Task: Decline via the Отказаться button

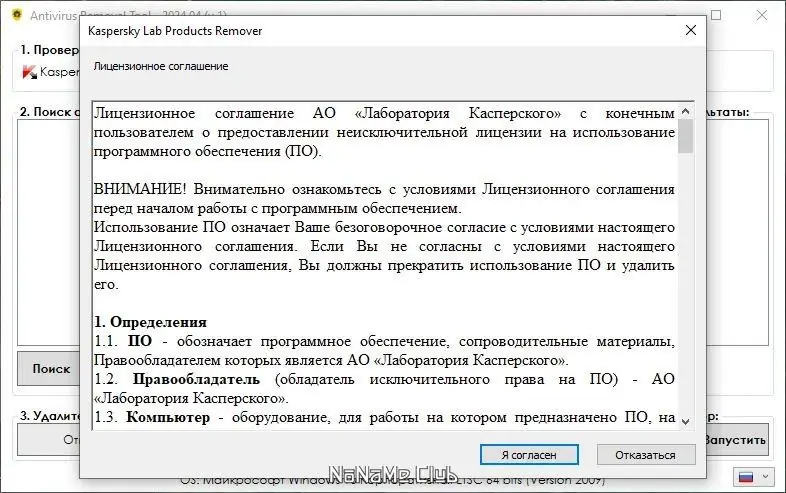Action: (x=646, y=455)
